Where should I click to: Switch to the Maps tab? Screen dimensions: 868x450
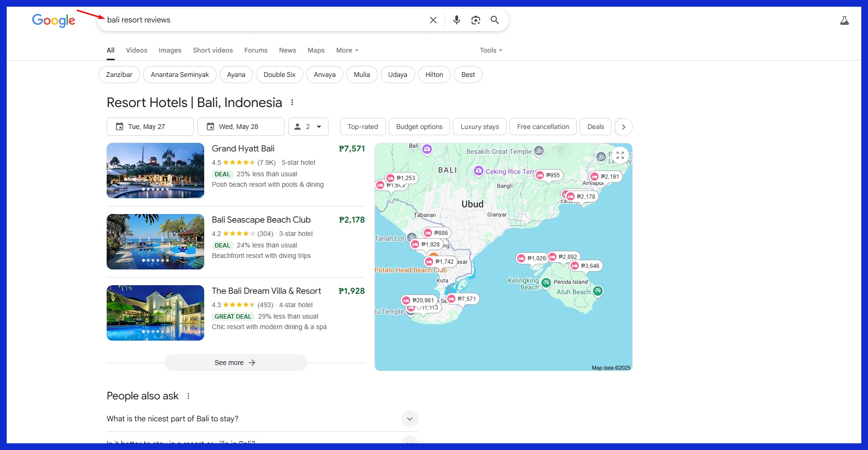click(316, 50)
